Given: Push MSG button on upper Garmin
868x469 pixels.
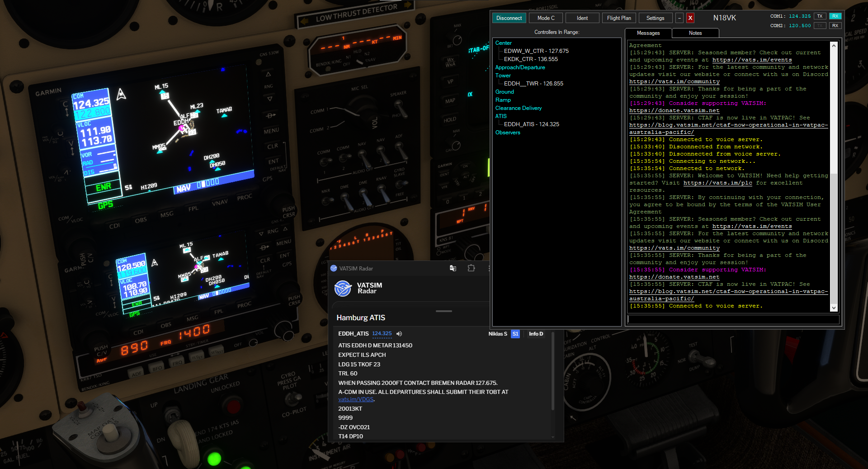Looking at the screenshot, I should 167,214.
